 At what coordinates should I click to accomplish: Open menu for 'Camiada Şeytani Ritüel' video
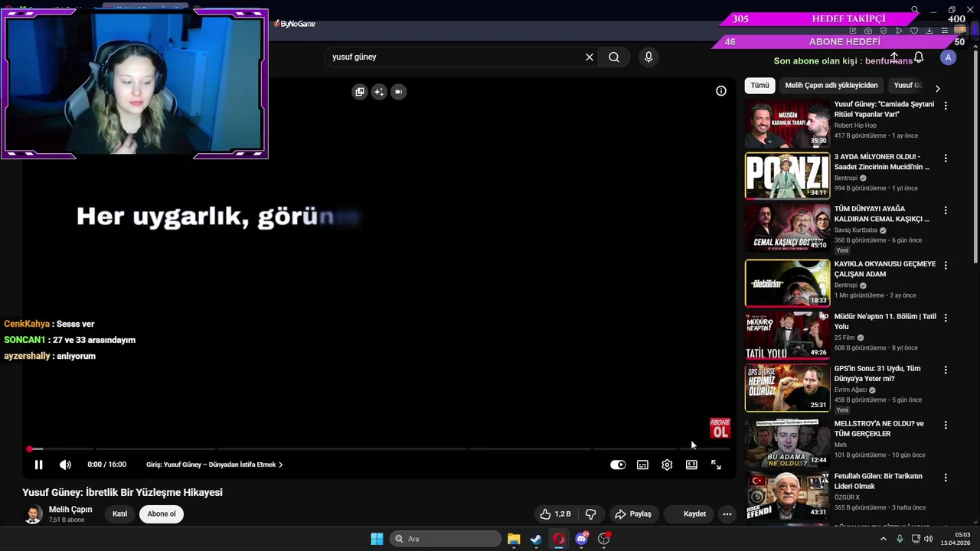tap(946, 106)
